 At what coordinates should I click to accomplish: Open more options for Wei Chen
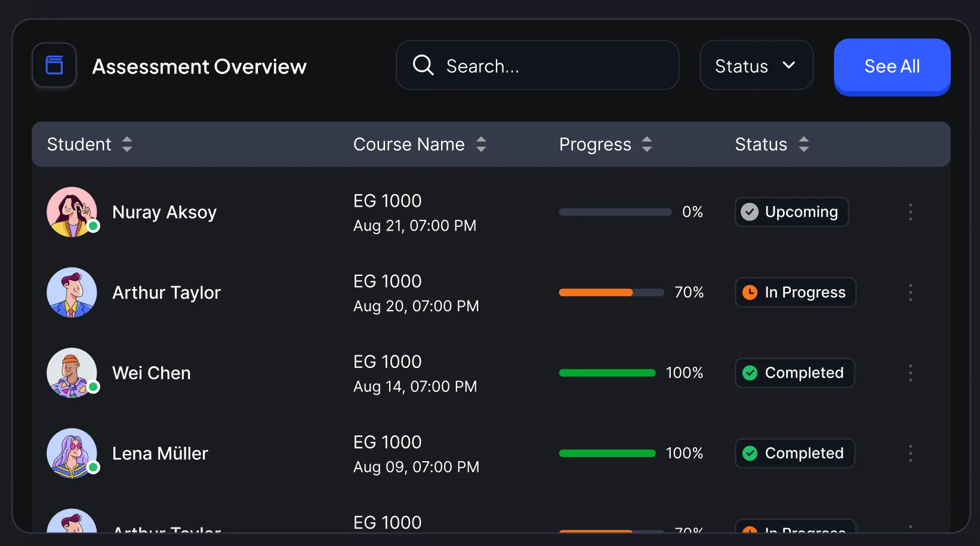910,373
